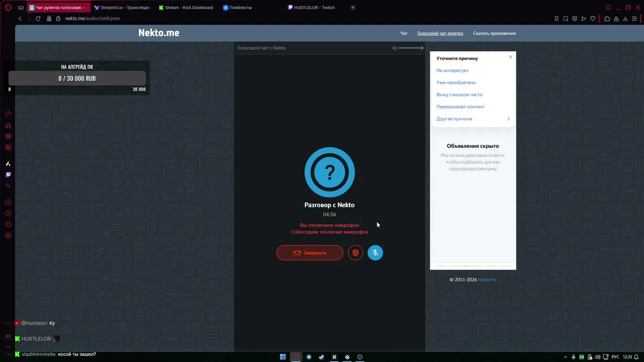Go back to the previous page
644x362 pixels.
point(20,19)
